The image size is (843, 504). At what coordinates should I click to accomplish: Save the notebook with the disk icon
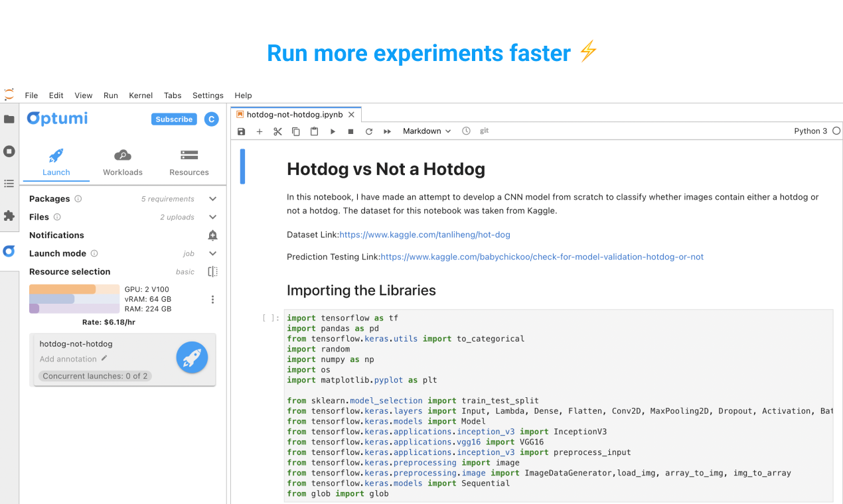point(242,131)
